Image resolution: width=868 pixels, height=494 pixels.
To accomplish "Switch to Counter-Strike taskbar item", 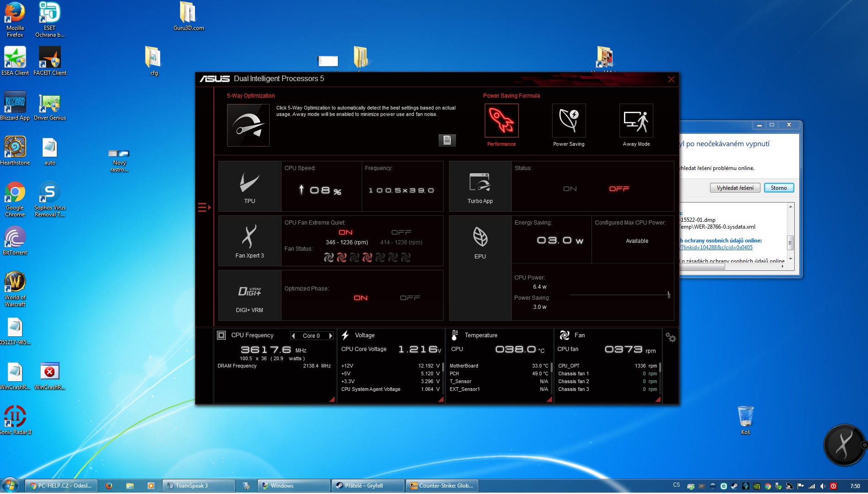I will click(442, 486).
